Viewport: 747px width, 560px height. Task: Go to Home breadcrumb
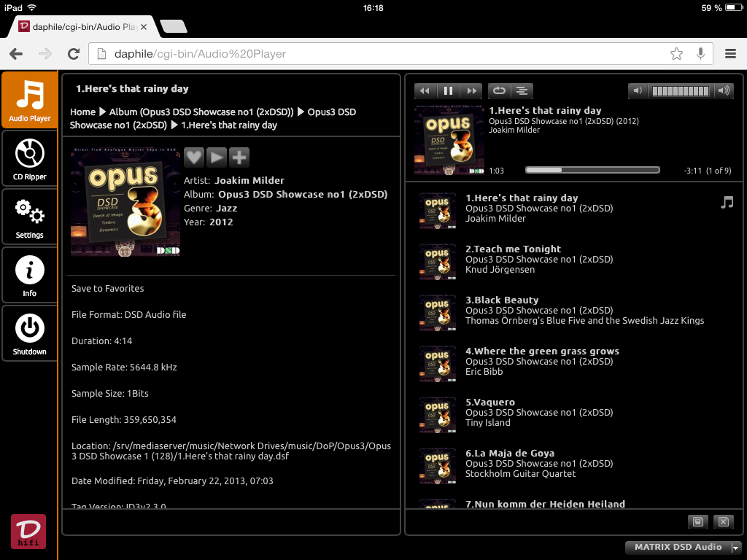83,112
